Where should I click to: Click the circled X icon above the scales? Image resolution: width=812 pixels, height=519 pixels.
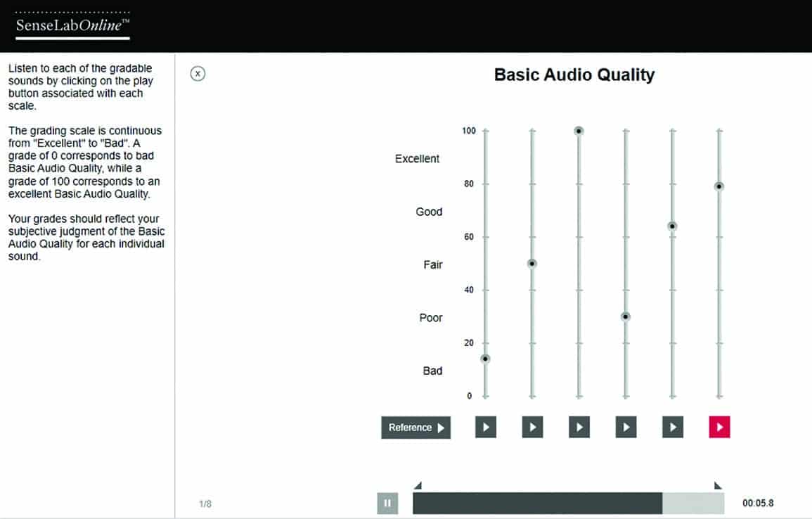pyautogui.click(x=198, y=74)
